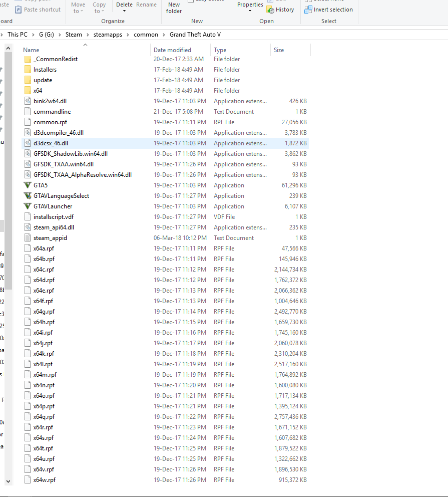448x497 pixels.
Task: Select the x64k.rpf file name
Action: click(x=44, y=354)
